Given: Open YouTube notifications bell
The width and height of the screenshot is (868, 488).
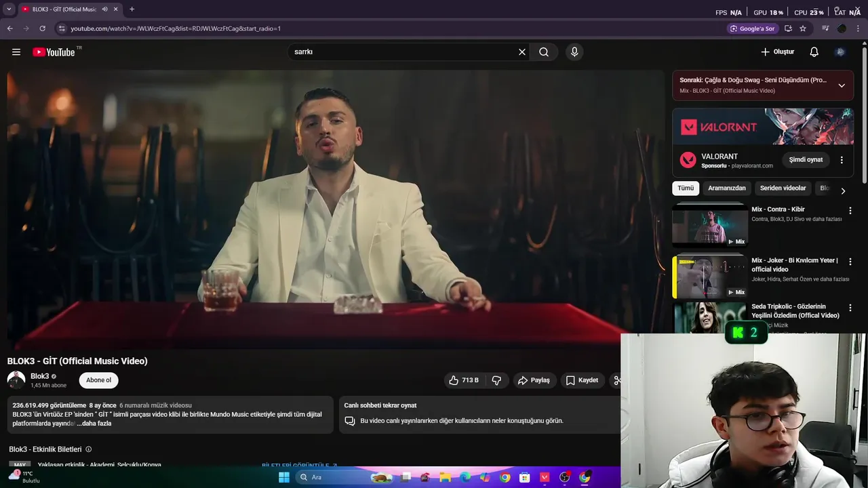Looking at the screenshot, I should (x=814, y=52).
